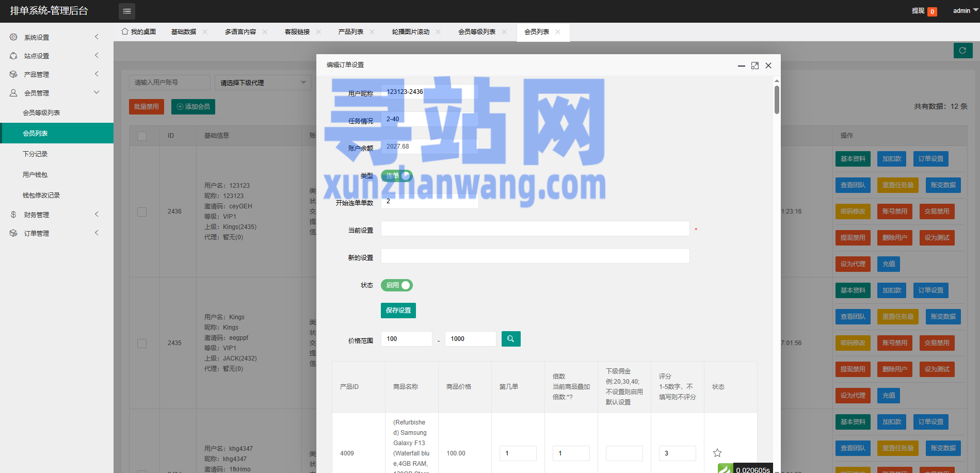Click the green refresh icon button

pyautogui.click(x=963, y=51)
